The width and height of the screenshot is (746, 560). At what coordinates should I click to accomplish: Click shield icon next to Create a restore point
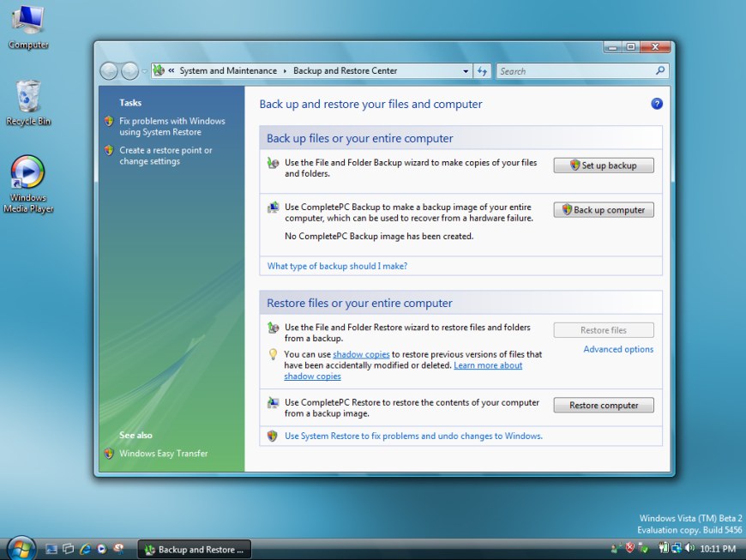click(109, 150)
